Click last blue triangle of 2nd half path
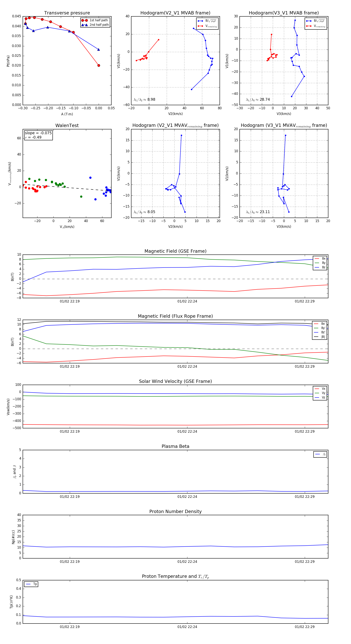The image size is (351, 644). tap(98, 50)
